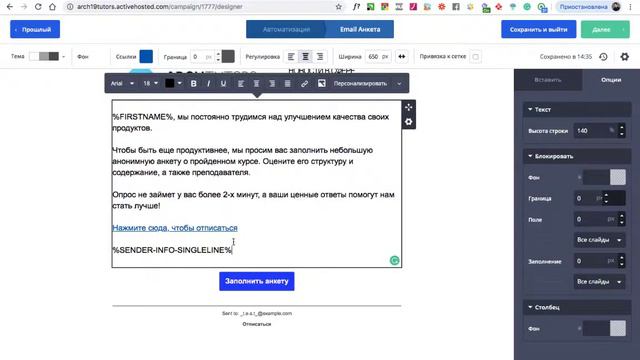Bookmark this page with the star
This screenshot has height=360, width=640.
point(339,7)
